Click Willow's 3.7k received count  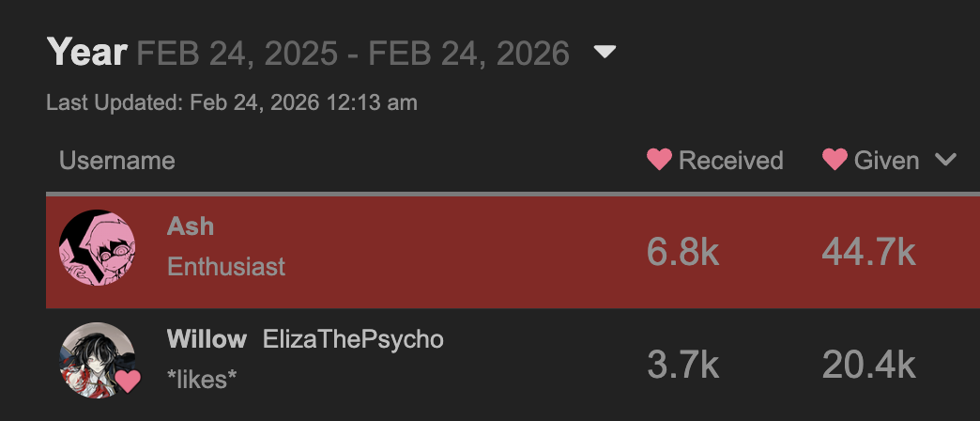(x=682, y=364)
